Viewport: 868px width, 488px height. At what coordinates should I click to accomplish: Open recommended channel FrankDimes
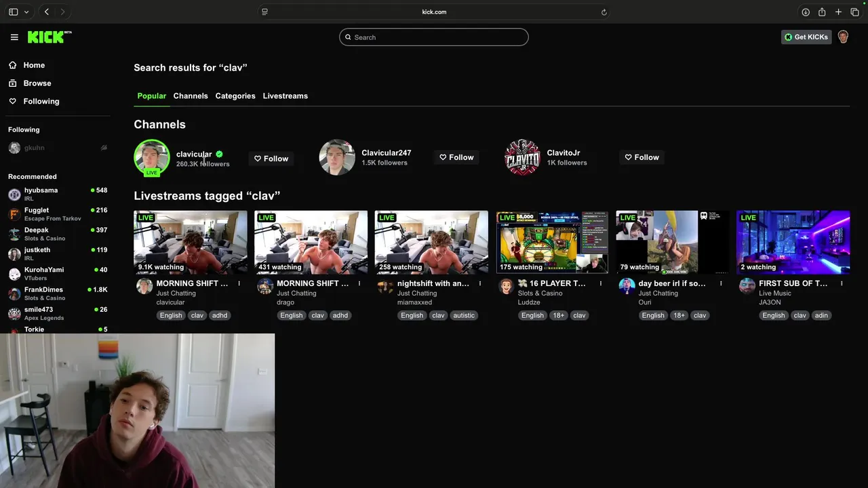click(x=58, y=293)
